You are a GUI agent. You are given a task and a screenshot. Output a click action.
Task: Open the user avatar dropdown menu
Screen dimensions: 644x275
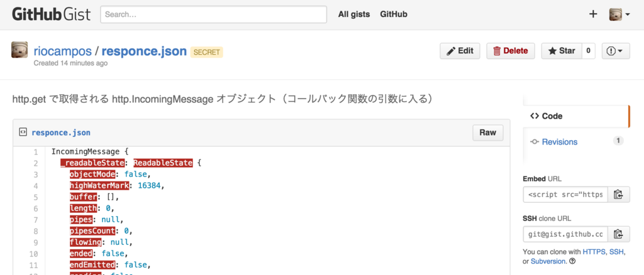pyautogui.click(x=619, y=14)
